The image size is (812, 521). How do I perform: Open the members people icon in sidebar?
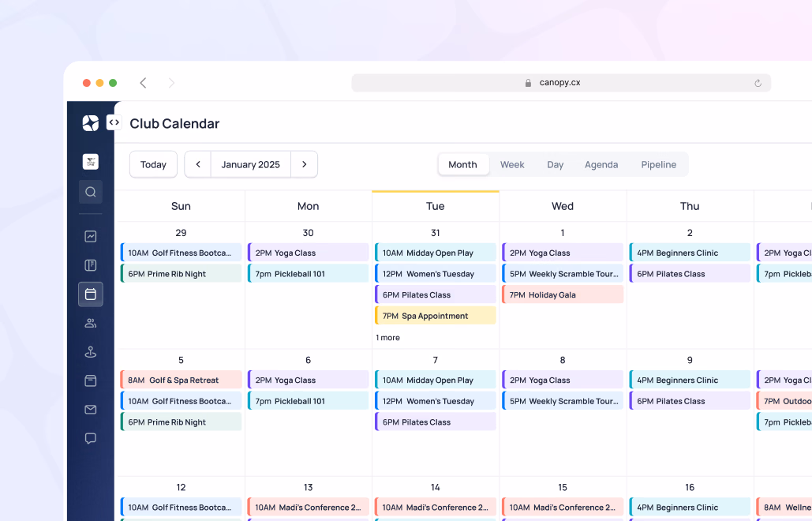91,323
